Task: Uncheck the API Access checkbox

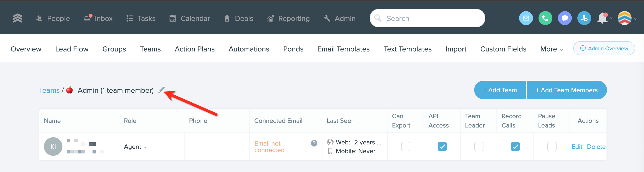Action: click(x=442, y=147)
